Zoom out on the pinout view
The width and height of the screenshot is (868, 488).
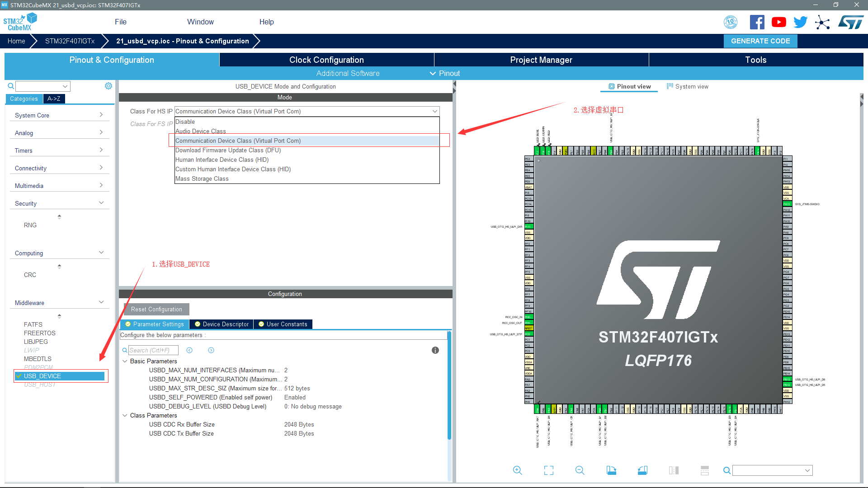click(x=580, y=470)
